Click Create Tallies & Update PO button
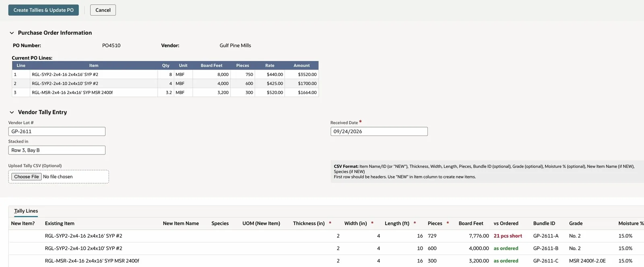The width and height of the screenshot is (644, 267). [43, 10]
